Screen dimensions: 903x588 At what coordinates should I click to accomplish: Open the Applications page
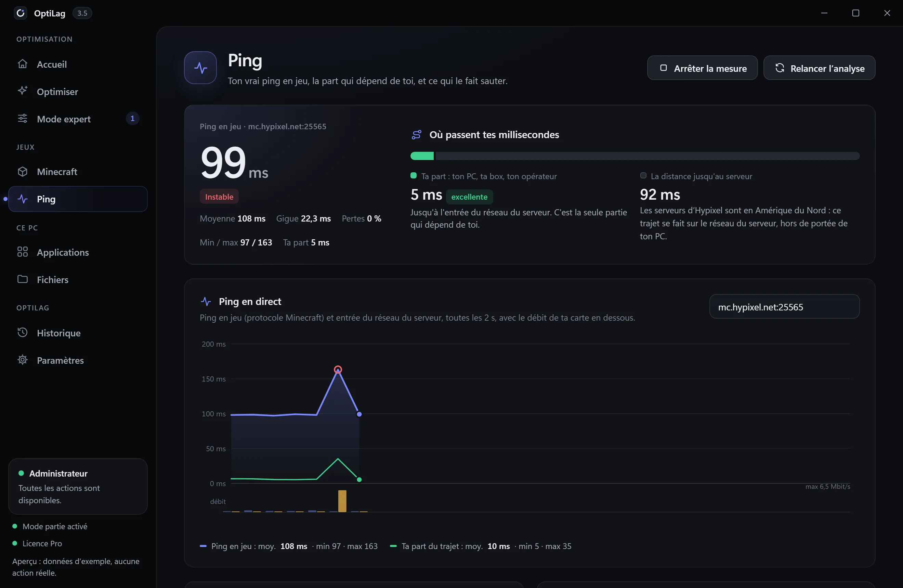pyautogui.click(x=78, y=252)
